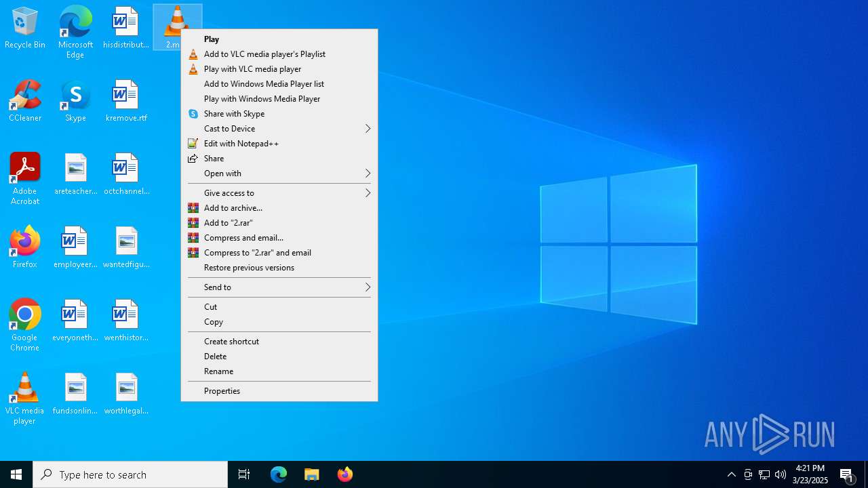
Task: Open the clock showing 4:21 PM
Action: point(811,474)
